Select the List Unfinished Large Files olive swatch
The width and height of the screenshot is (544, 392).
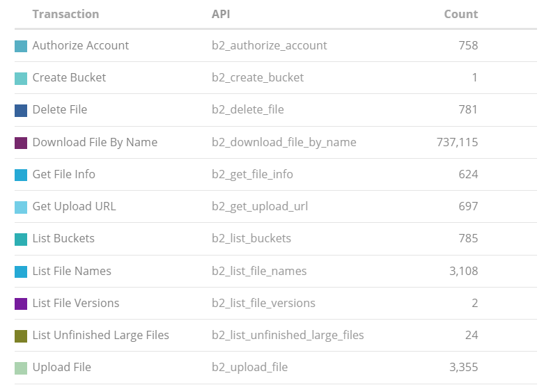coord(21,336)
